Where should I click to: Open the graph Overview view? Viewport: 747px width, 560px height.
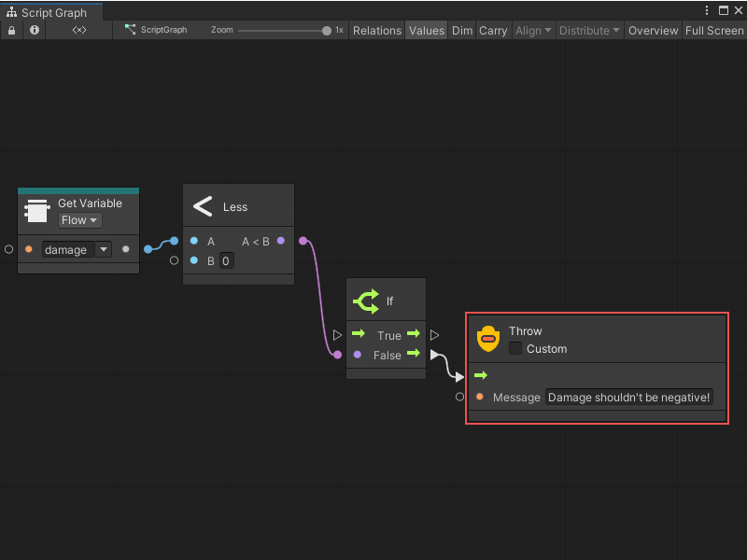click(x=653, y=30)
